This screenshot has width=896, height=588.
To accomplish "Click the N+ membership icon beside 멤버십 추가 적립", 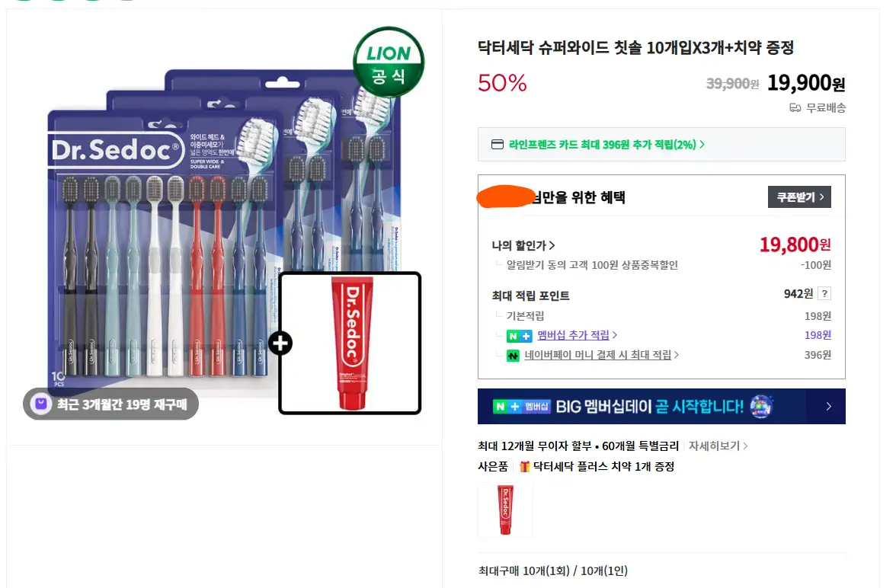I will (519, 336).
